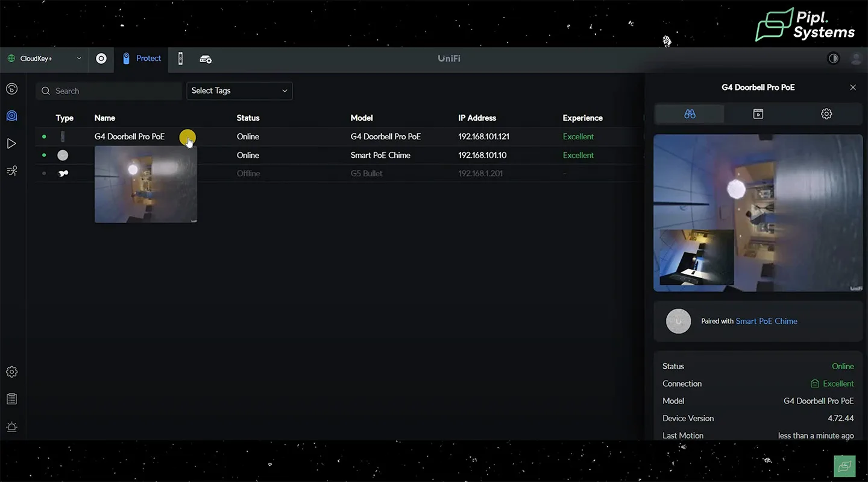Select the G4 Doorbell Pro PoE row name

click(130, 136)
